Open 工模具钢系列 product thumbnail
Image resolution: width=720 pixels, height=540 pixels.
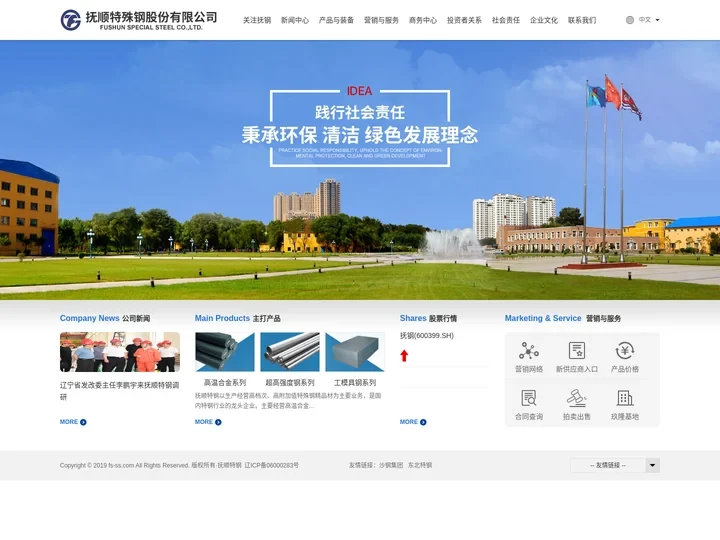(355, 352)
